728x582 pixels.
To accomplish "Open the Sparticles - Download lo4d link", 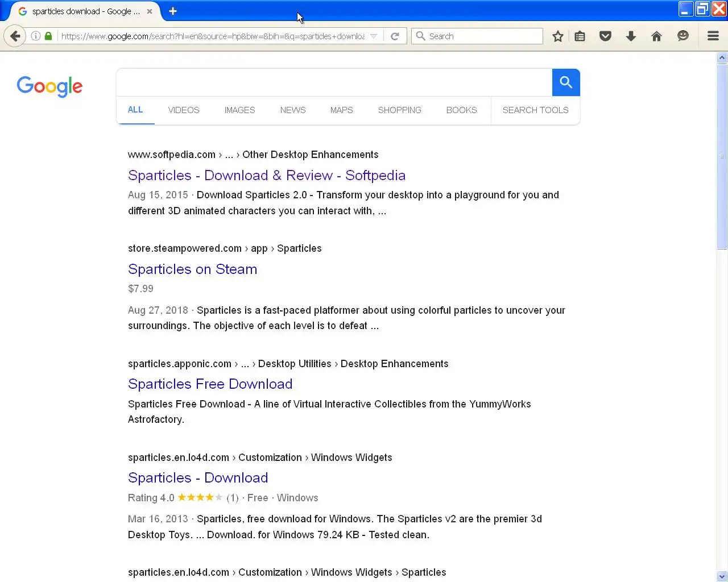I will (x=198, y=477).
